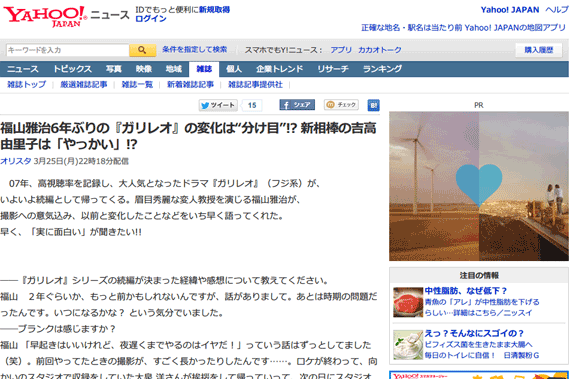This screenshot has height=379, width=570.
Task: Click the article headline 福山雅治6年ぶりの『ガリレオ』
Action: tap(188, 136)
